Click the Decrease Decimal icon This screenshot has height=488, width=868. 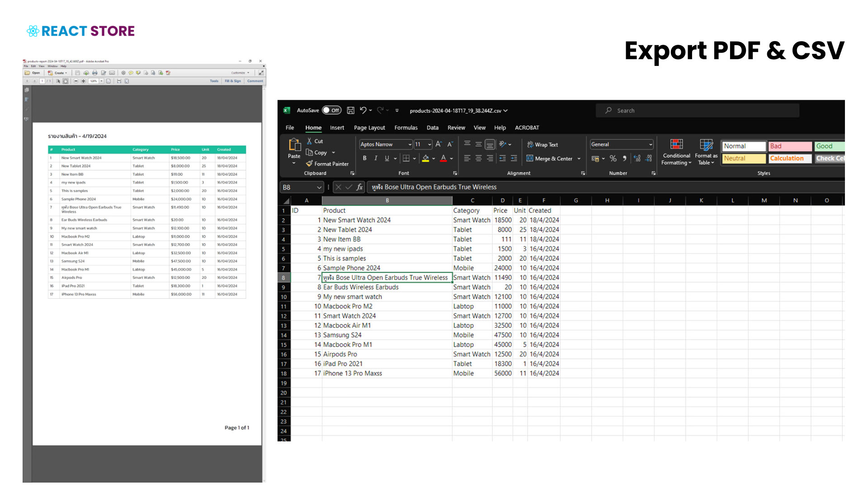(x=648, y=158)
